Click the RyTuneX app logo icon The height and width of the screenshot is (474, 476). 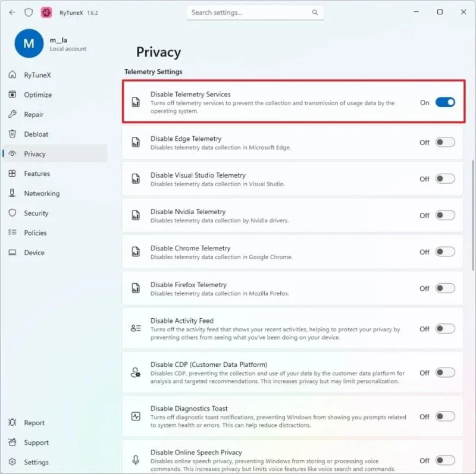point(46,12)
